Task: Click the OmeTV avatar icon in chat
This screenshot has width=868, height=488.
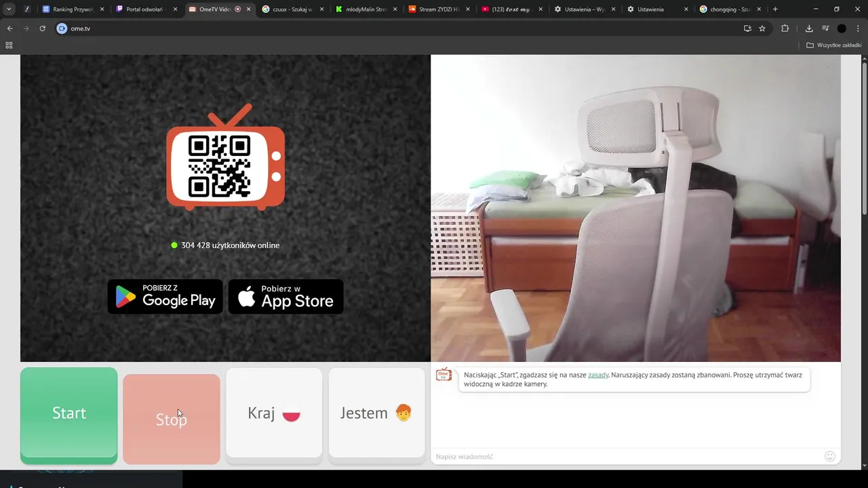Action: pos(443,374)
